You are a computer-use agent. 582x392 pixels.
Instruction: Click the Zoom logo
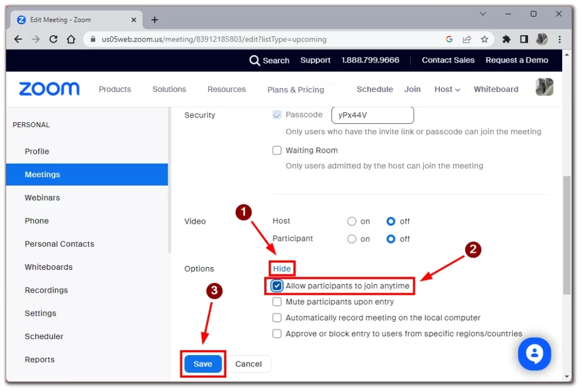[x=49, y=89]
